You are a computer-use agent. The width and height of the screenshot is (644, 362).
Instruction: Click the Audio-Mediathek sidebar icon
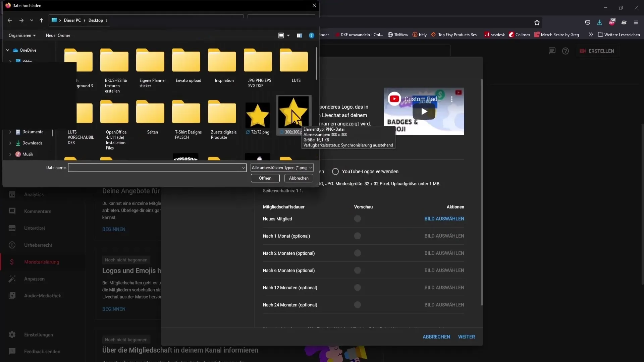[12, 296]
